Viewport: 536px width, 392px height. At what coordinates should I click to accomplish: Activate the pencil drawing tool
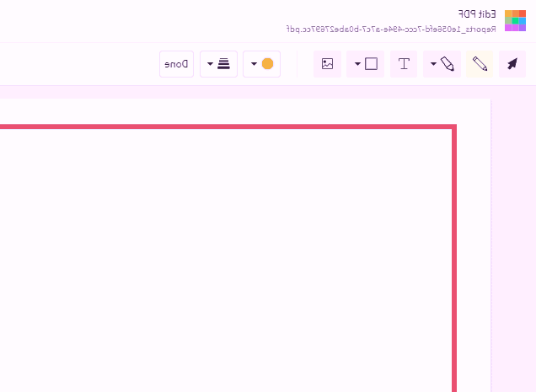pyautogui.click(x=480, y=64)
